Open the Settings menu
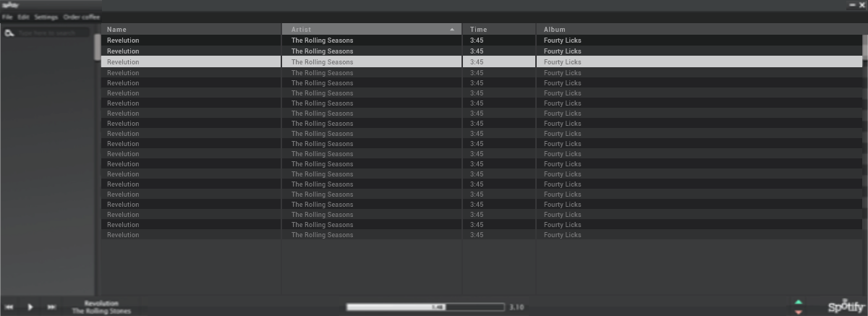Screen dimensions: 868x316 tap(46, 17)
